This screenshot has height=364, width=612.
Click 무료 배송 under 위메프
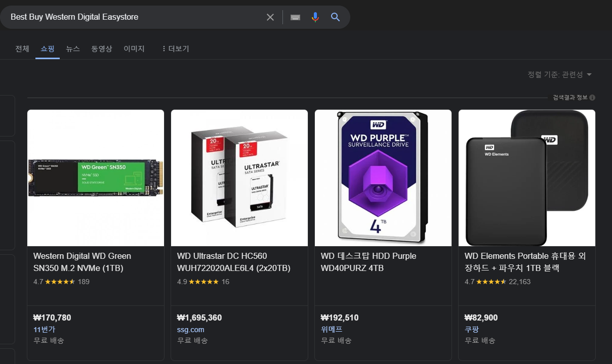(x=336, y=340)
